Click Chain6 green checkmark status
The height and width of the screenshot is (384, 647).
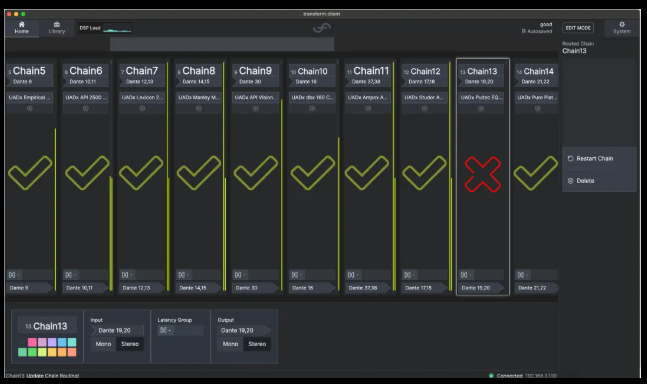87,173
